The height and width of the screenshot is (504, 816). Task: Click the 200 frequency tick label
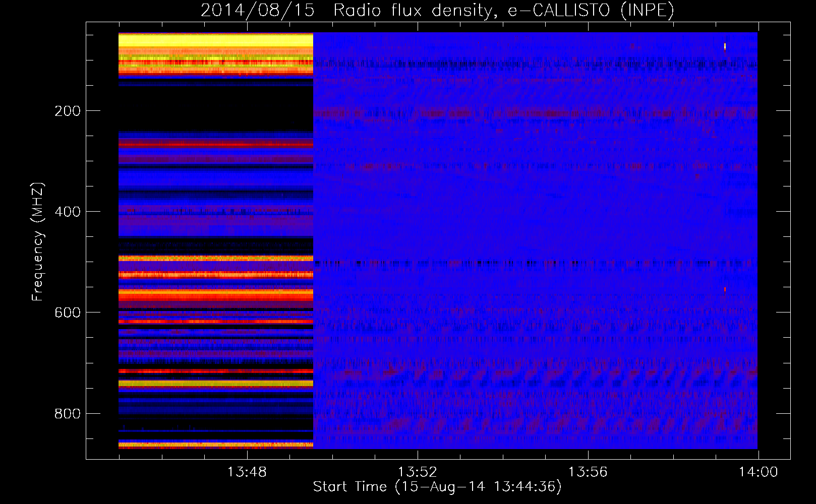(x=68, y=111)
